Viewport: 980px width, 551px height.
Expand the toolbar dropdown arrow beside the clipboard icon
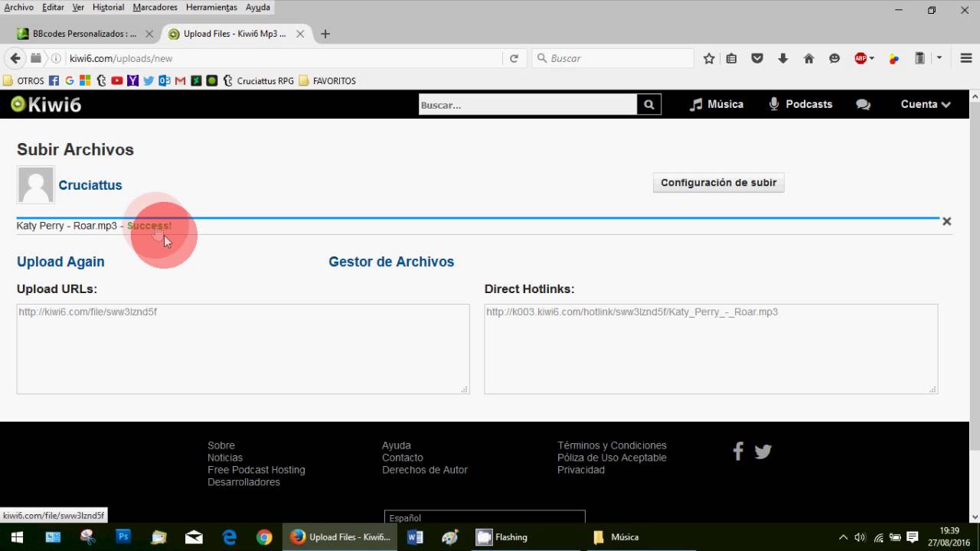point(939,58)
